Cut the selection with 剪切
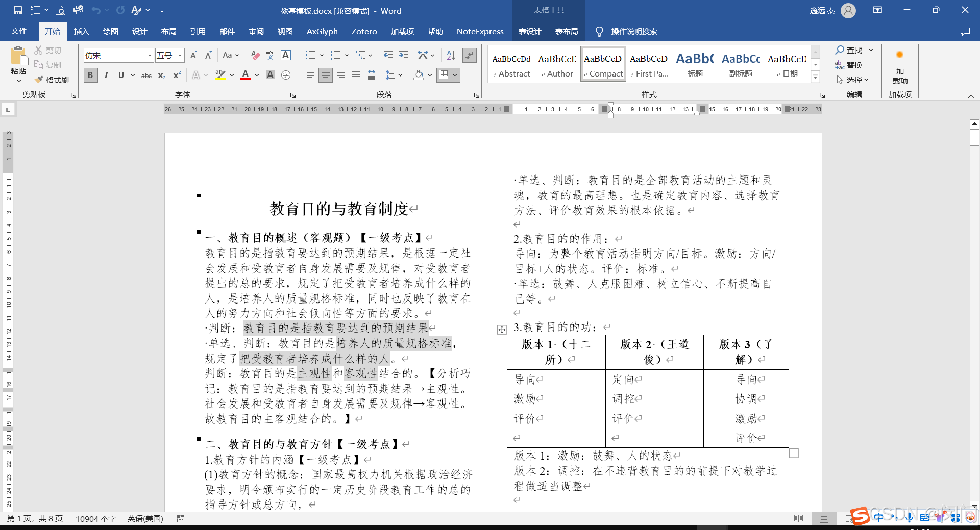This screenshot has width=980, height=530. click(48, 50)
